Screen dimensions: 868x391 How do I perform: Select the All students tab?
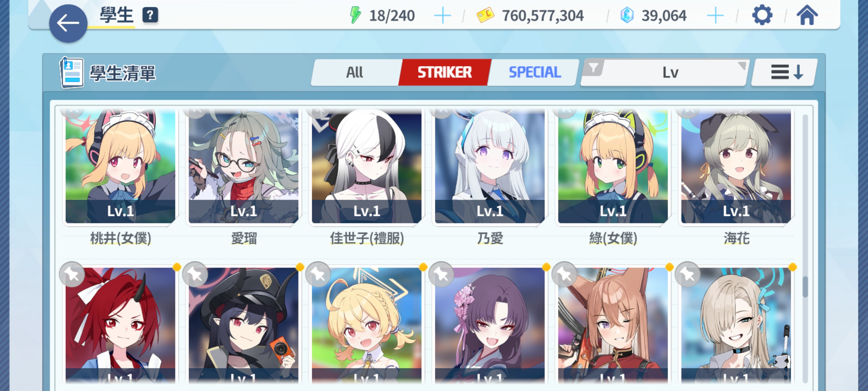(354, 72)
